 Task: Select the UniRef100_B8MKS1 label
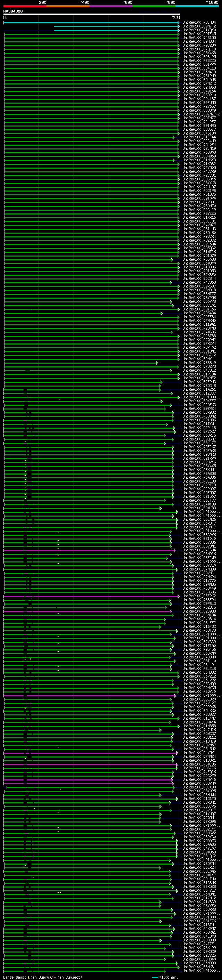pos(199,967)
